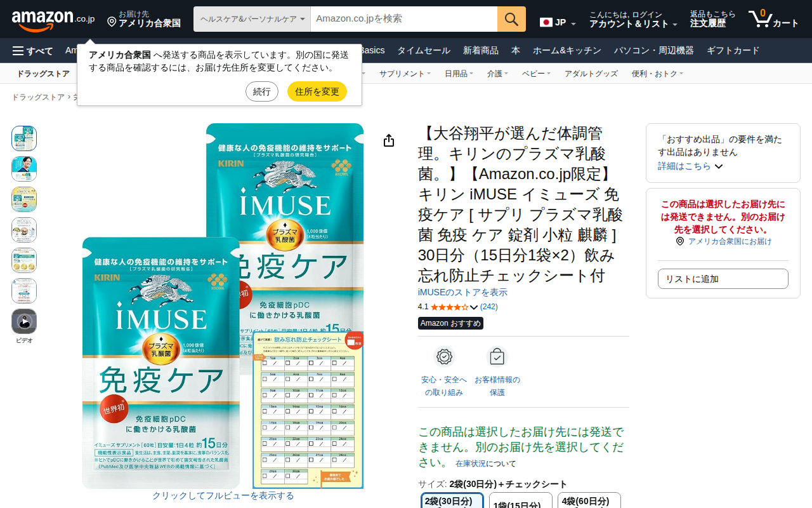Select size option 2袋(30日分)
The image size is (812, 508).
(452, 500)
